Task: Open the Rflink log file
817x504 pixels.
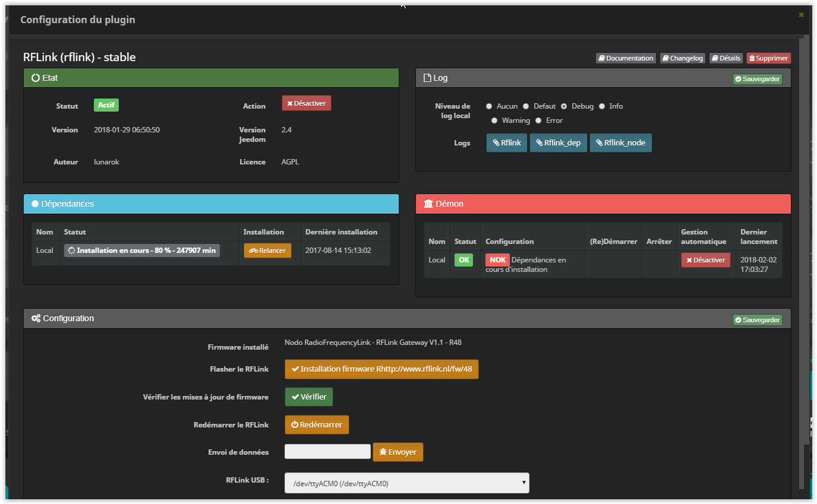Action: coord(507,143)
